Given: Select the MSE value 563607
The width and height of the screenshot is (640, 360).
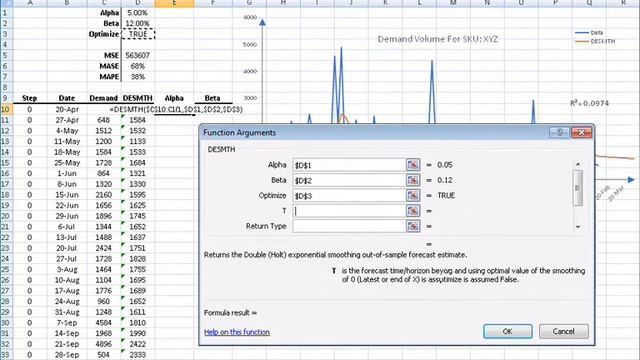Looking at the screenshot, I should pyautogui.click(x=138, y=55).
